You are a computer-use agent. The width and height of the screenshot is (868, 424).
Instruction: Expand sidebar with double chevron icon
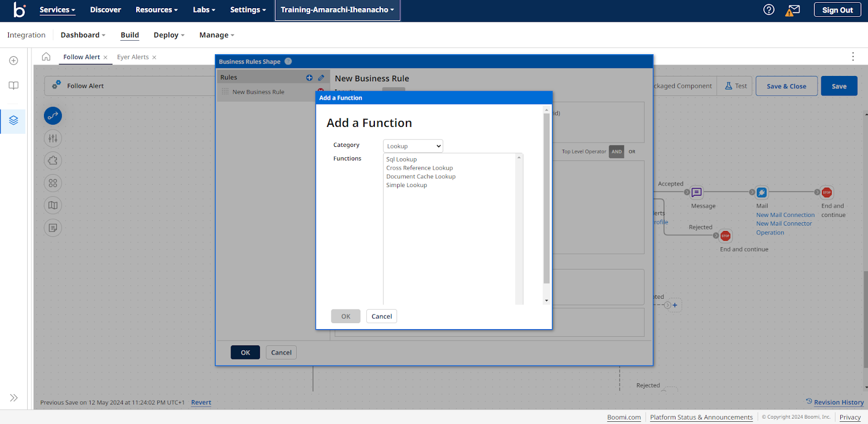[14, 398]
